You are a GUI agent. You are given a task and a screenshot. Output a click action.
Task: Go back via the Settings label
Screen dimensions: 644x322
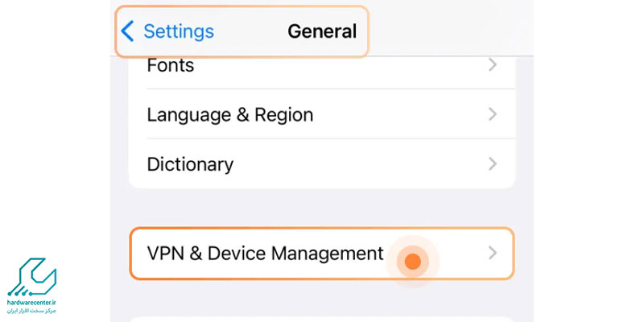(178, 31)
